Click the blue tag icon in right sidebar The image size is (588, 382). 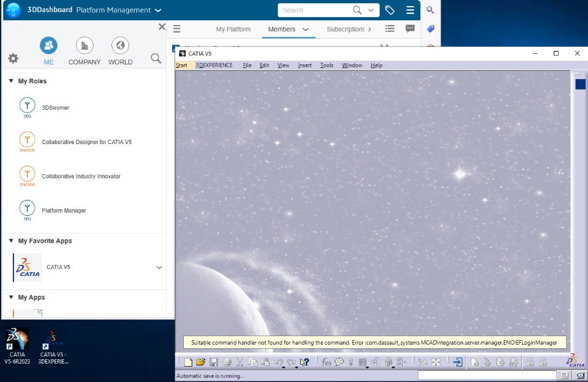pyautogui.click(x=431, y=29)
